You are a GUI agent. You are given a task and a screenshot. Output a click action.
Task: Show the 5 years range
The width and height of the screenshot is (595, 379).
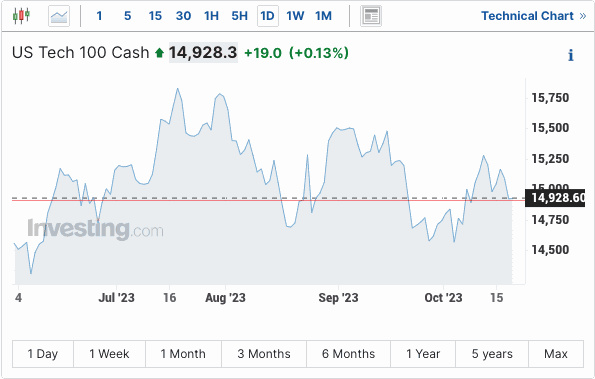492,354
